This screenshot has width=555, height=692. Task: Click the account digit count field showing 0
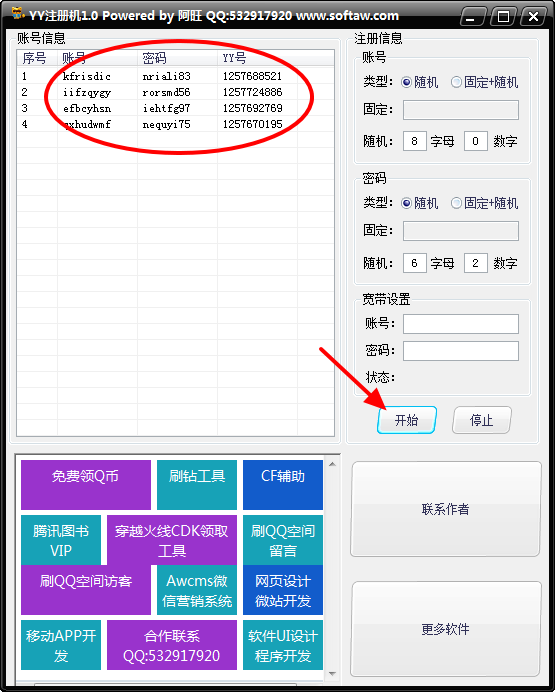[476, 141]
